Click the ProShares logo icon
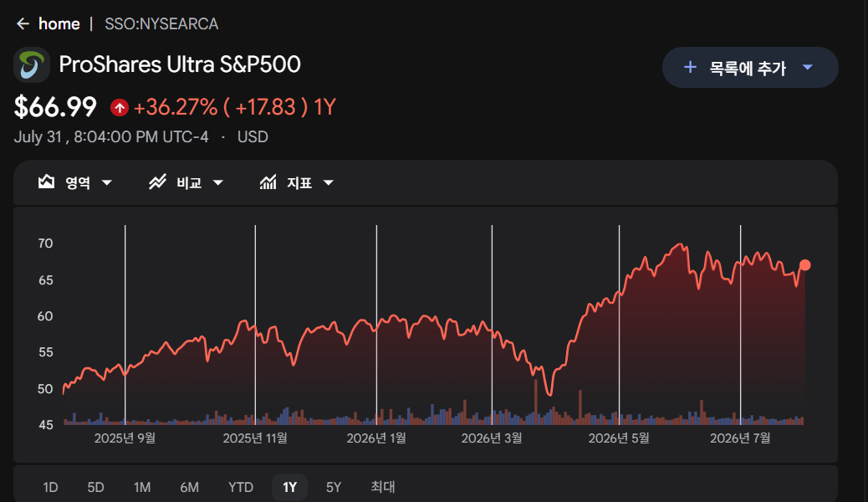The width and height of the screenshot is (868, 502). (32, 64)
